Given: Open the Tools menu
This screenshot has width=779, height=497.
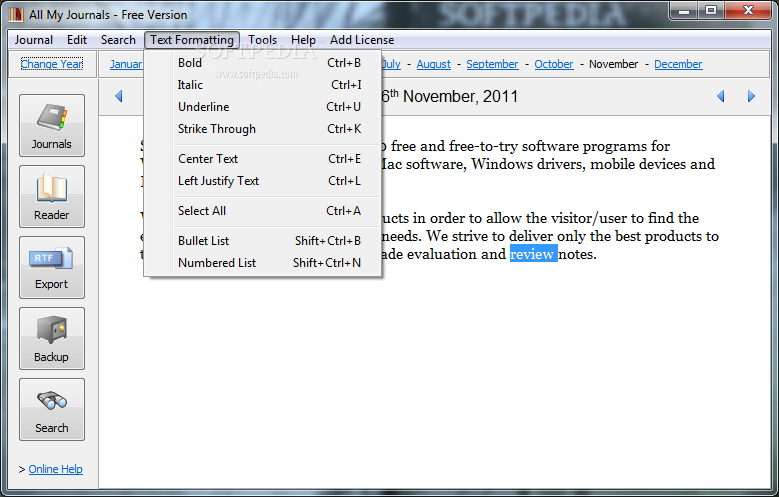Looking at the screenshot, I should 262,40.
